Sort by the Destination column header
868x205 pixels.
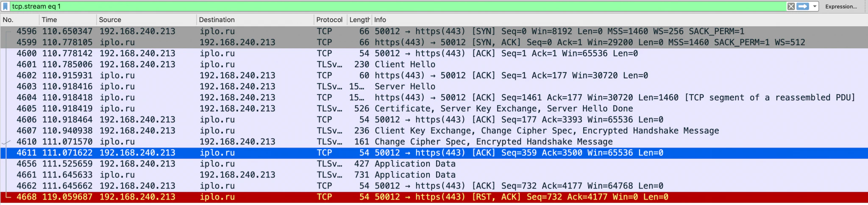click(x=255, y=20)
